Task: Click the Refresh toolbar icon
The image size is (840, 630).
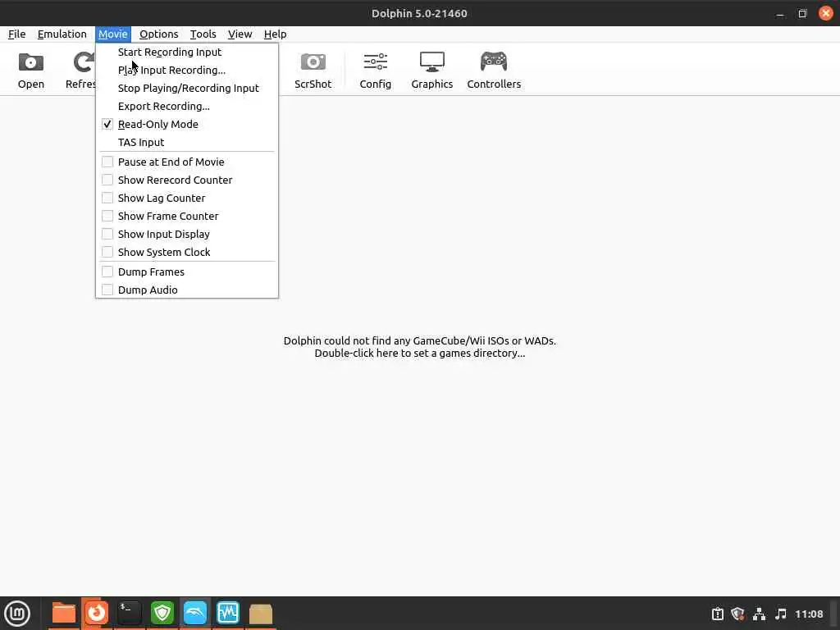Action: point(81,70)
